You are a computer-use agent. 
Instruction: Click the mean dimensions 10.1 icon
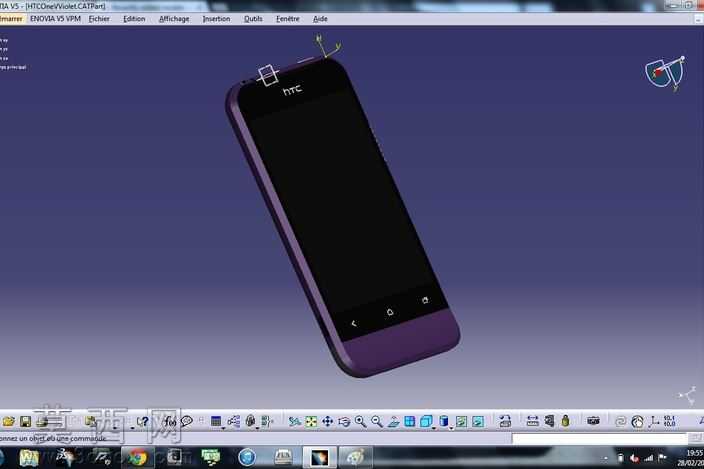click(669, 421)
